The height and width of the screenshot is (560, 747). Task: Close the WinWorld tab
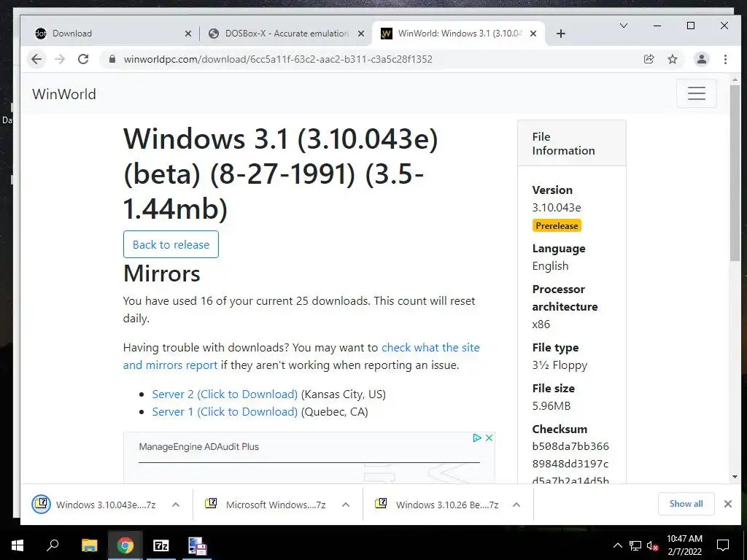point(533,34)
